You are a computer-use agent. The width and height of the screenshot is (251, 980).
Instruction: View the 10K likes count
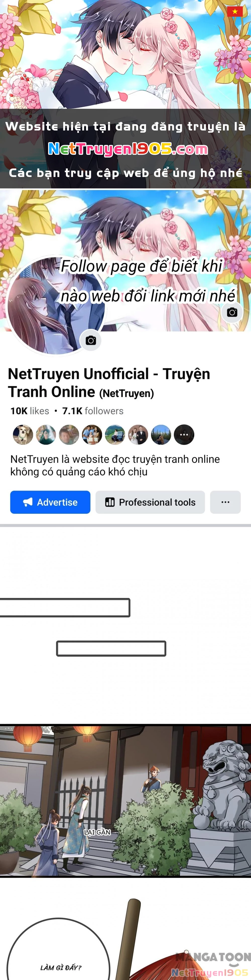point(30,411)
